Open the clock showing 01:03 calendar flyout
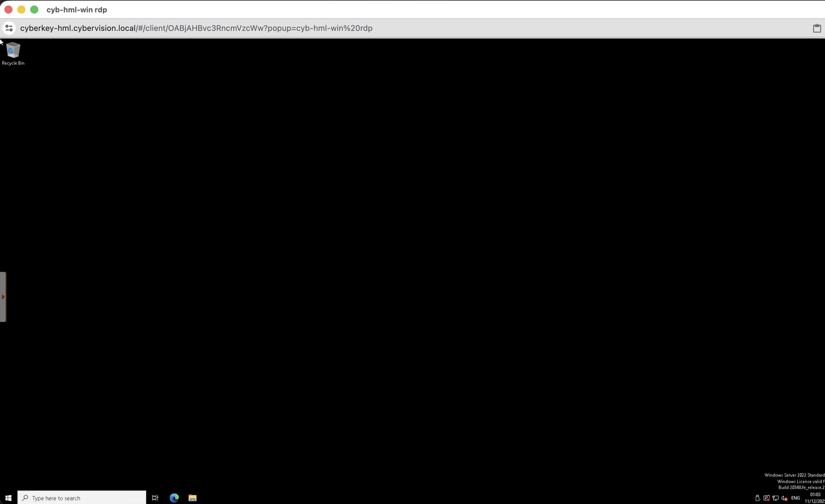 tap(815, 498)
